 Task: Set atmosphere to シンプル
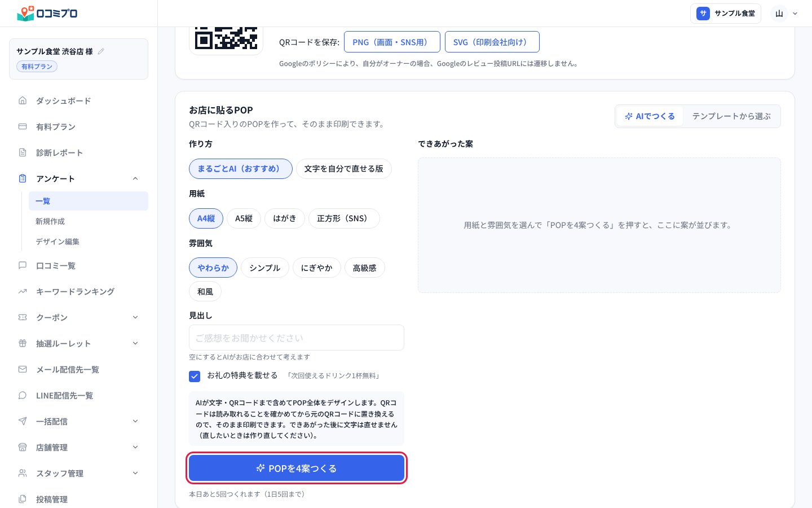(x=265, y=268)
